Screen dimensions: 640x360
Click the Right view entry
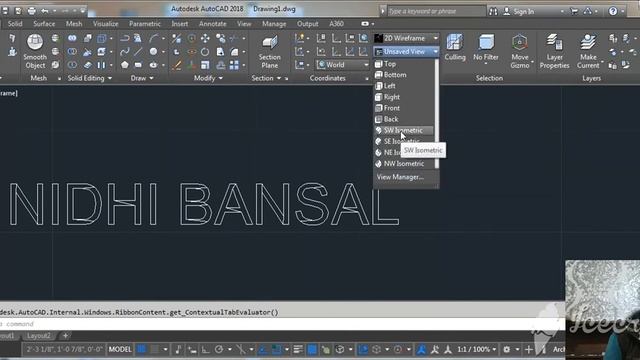click(403, 97)
